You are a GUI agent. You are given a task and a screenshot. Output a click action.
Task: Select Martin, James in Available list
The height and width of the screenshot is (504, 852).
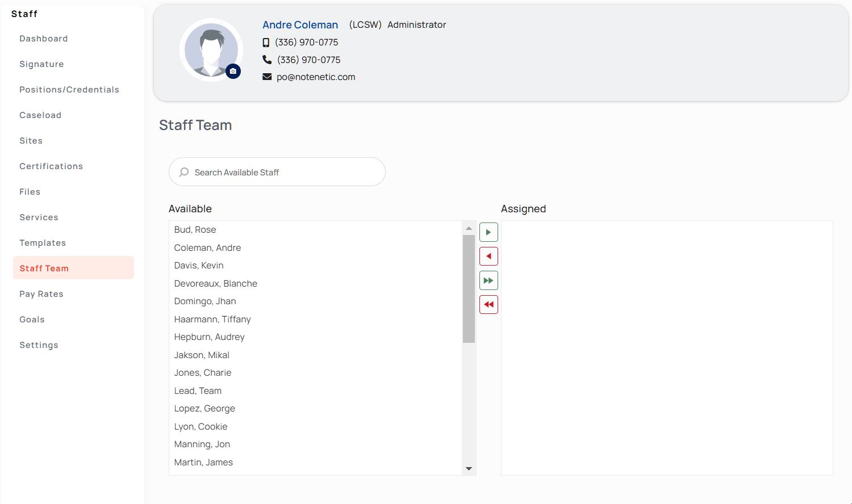point(316,463)
